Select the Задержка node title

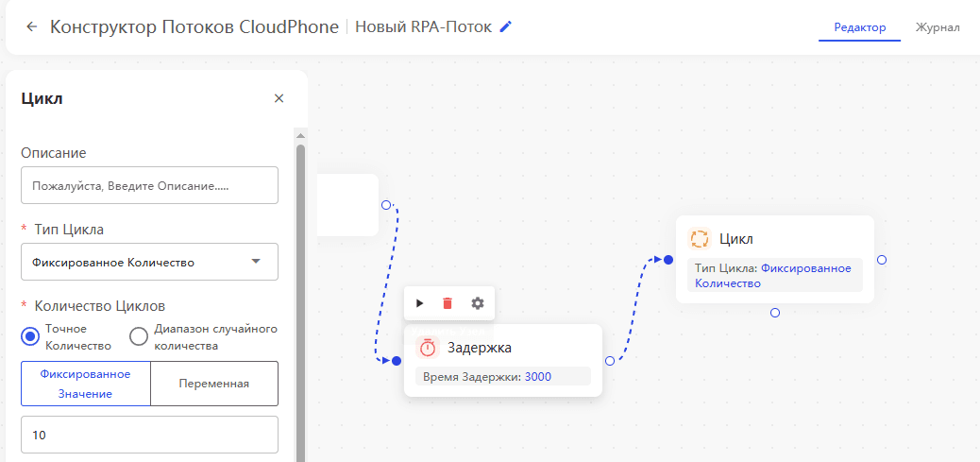pyautogui.click(x=480, y=348)
